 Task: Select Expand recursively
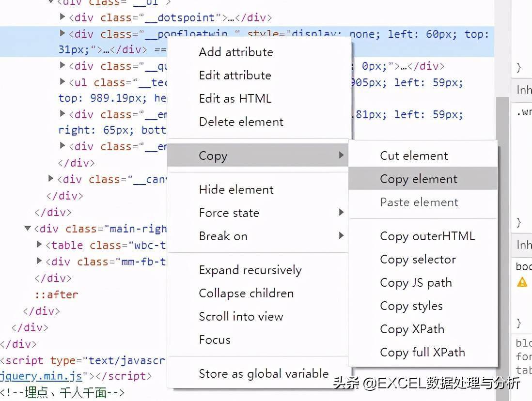click(x=258, y=270)
